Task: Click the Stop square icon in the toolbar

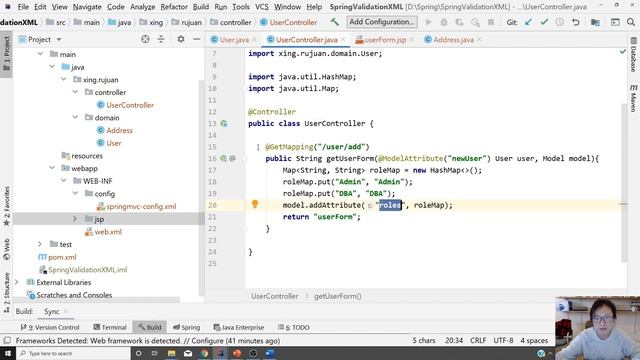Action: click(491, 22)
